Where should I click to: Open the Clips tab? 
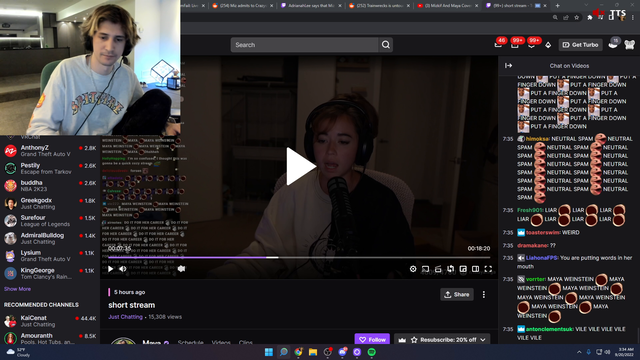coord(245,342)
